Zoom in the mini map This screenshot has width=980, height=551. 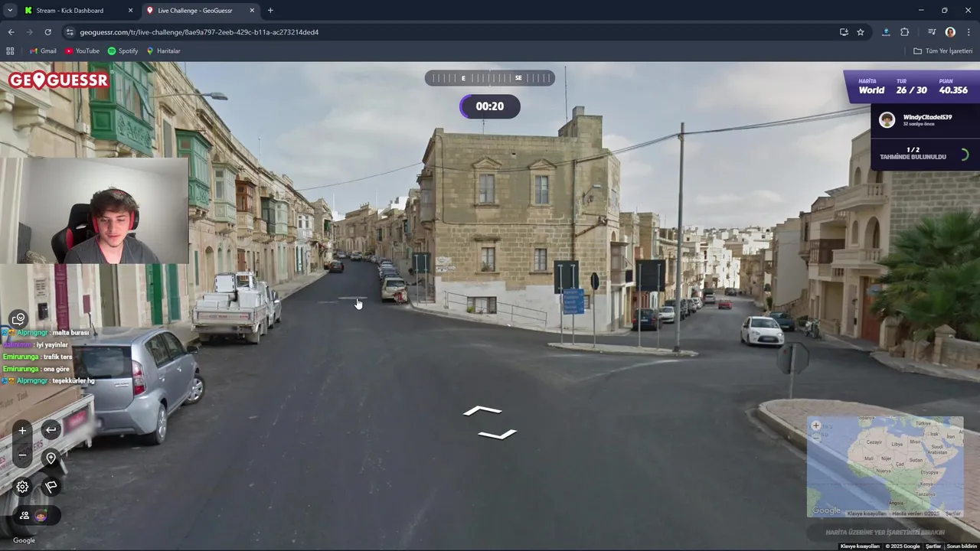tap(816, 425)
